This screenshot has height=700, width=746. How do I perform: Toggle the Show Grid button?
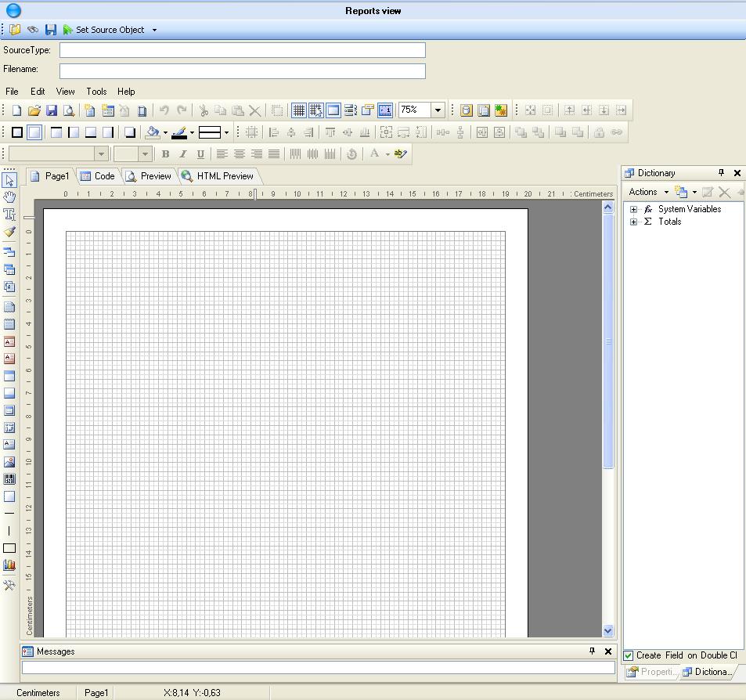pyautogui.click(x=298, y=110)
